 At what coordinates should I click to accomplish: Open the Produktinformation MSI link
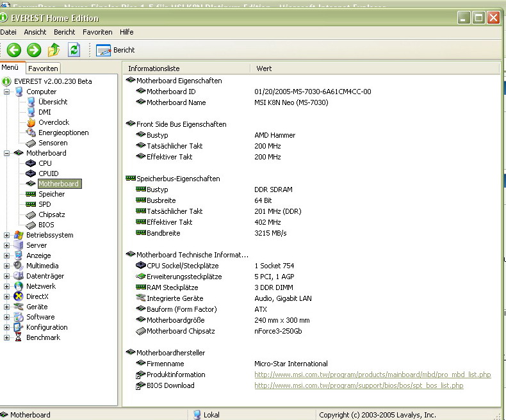pyautogui.click(x=372, y=375)
